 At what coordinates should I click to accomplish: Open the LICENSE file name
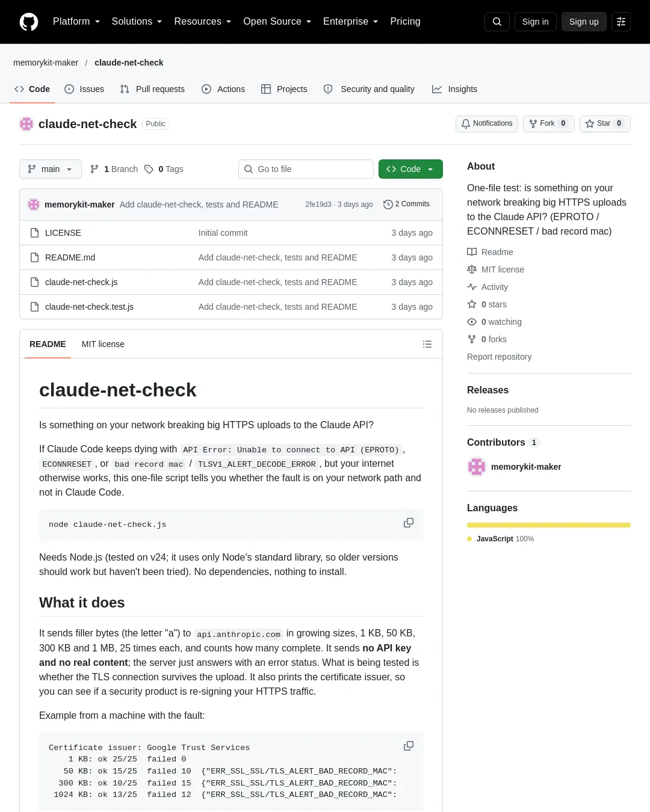[63, 233]
